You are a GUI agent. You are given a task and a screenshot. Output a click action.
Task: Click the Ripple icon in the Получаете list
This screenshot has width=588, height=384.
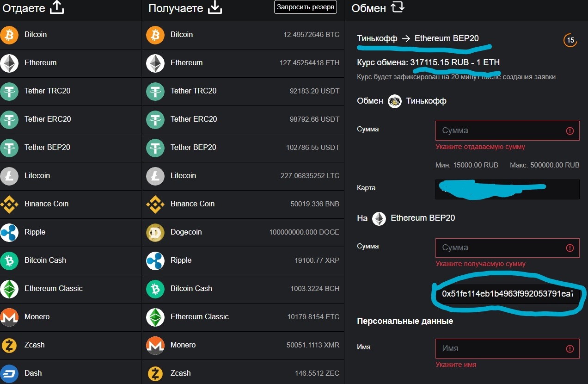155,260
